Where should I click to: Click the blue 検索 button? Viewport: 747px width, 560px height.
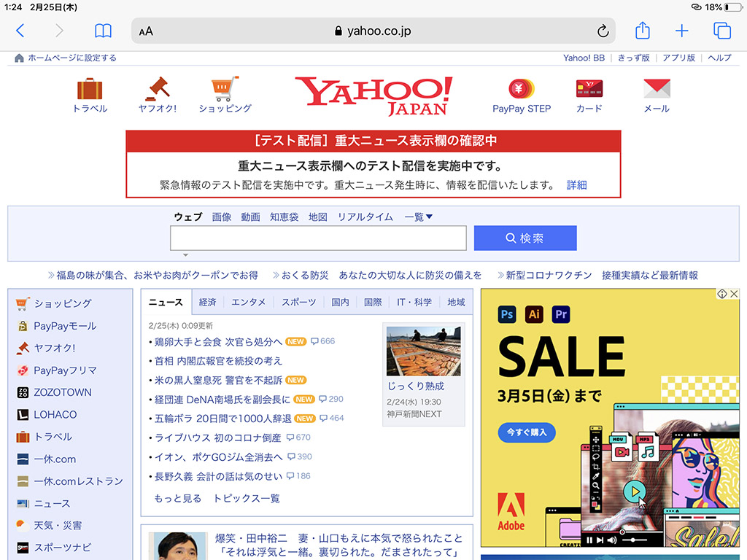point(525,238)
